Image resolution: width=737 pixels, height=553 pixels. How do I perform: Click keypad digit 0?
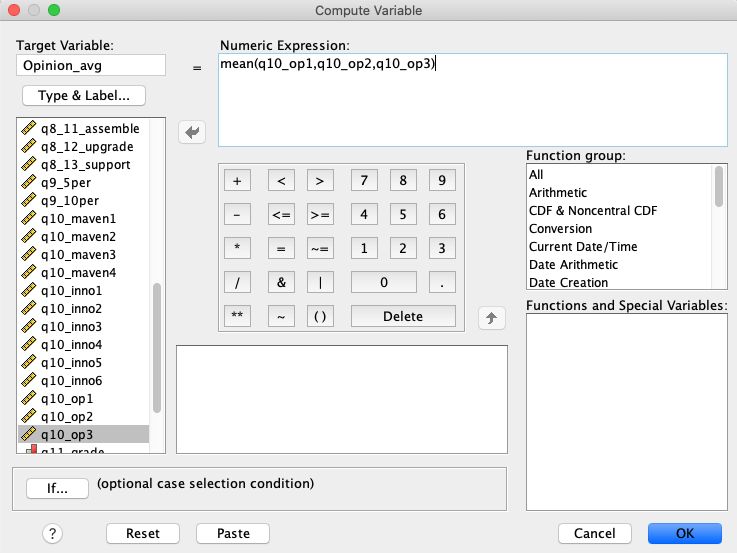pyautogui.click(x=384, y=282)
